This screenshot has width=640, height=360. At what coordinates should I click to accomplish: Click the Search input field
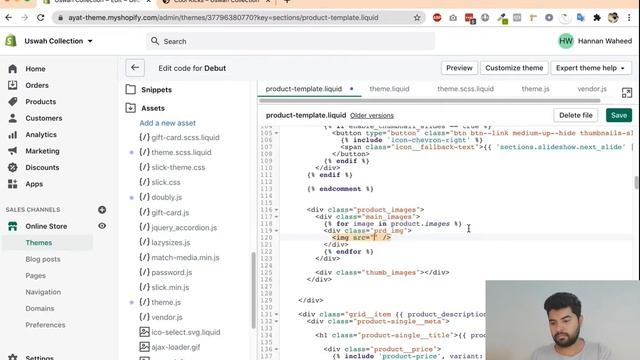point(290,41)
